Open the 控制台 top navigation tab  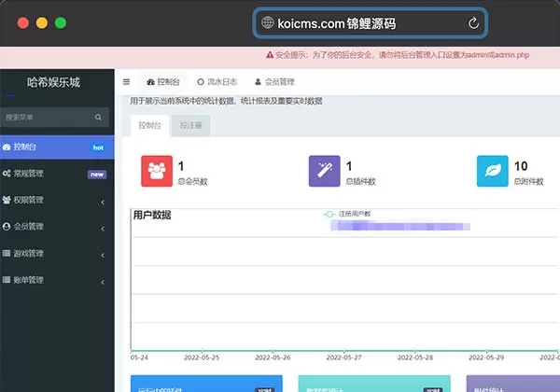pos(162,82)
